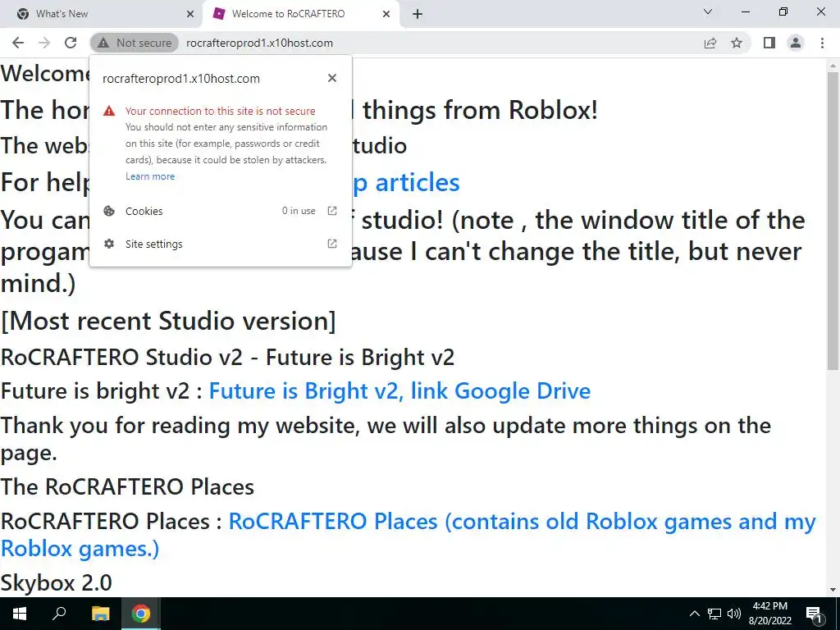Bookmark this tab with the star icon
The height and width of the screenshot is (630, 840).
click(x=737, y=43)
